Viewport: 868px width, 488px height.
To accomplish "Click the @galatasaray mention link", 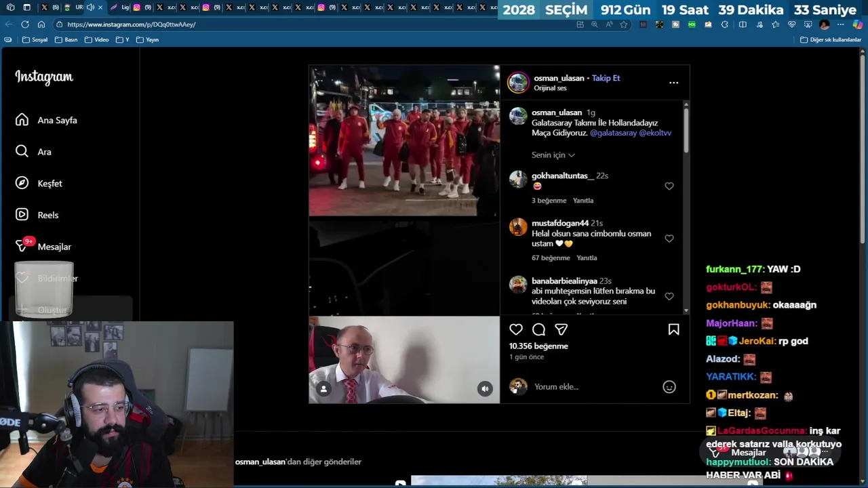I will (613, 134).
